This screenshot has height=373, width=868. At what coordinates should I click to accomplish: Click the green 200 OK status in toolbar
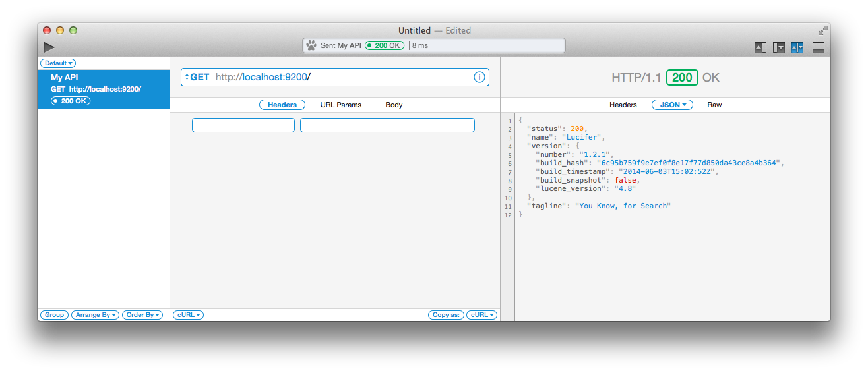(x=385, y=45)
